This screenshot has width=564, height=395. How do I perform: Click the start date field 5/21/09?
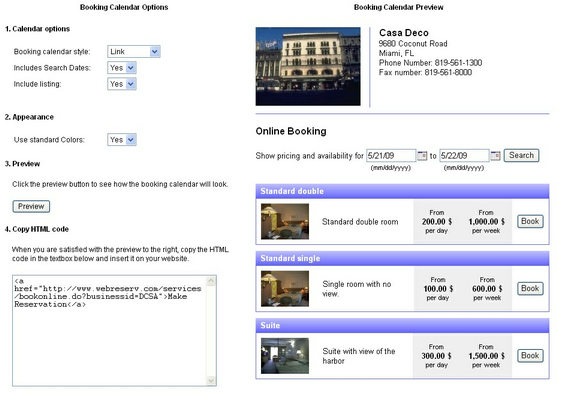click(391, 156)
